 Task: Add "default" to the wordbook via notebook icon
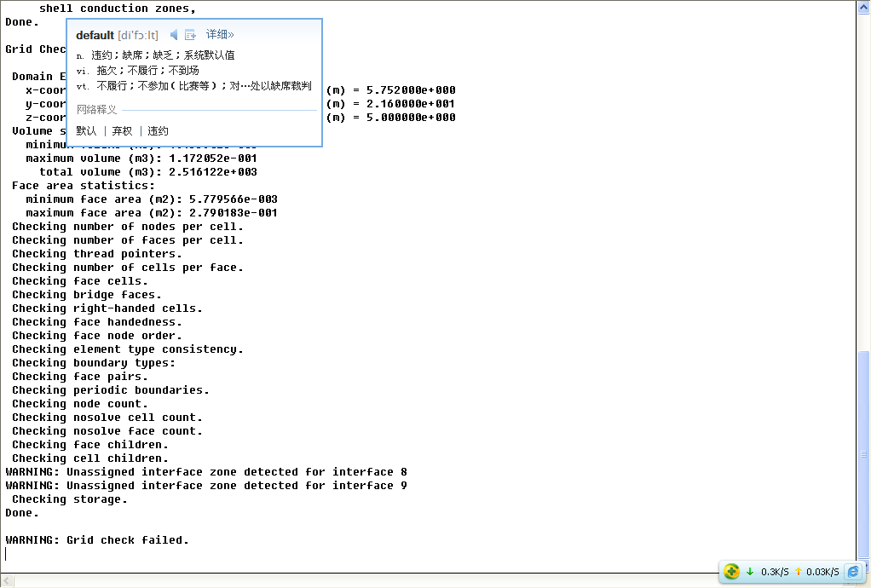coord(190,35)
